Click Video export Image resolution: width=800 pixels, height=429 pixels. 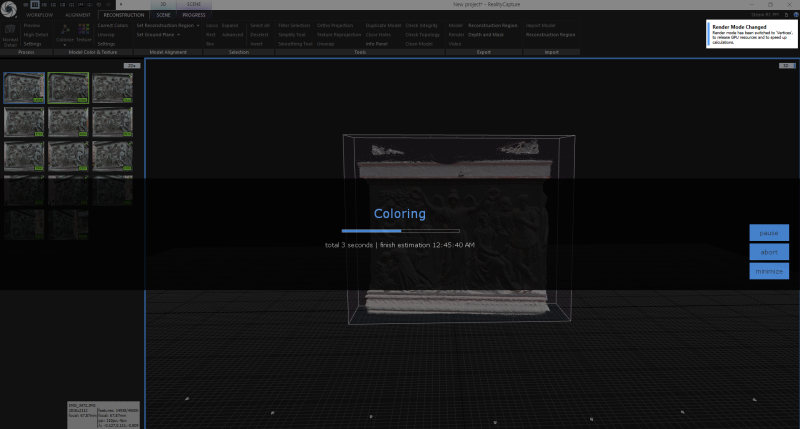click(455, 44)
